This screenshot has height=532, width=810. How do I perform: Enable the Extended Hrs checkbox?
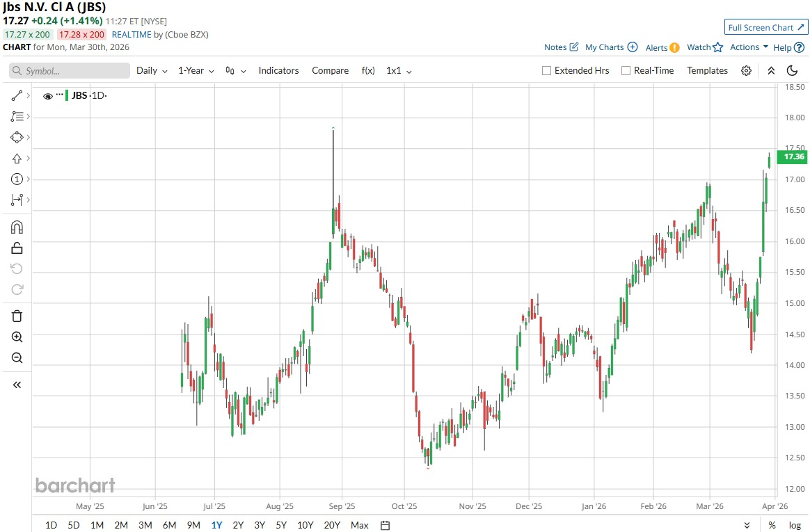pyautogui.click(x=546, y=71)
